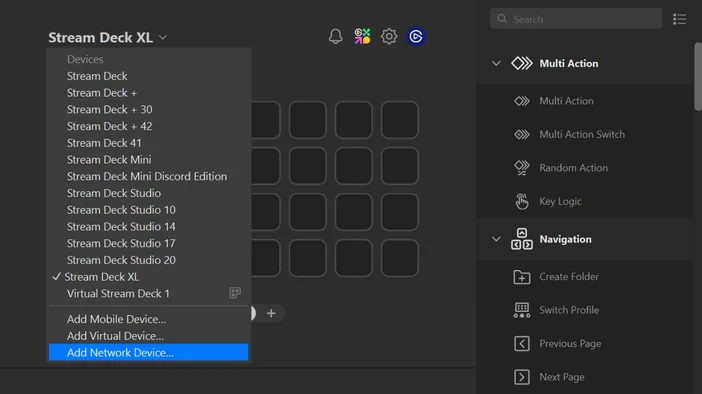Screen dimensions: 702x394
Task: Click the Switch Profile icon
Action: coord(522,310)
